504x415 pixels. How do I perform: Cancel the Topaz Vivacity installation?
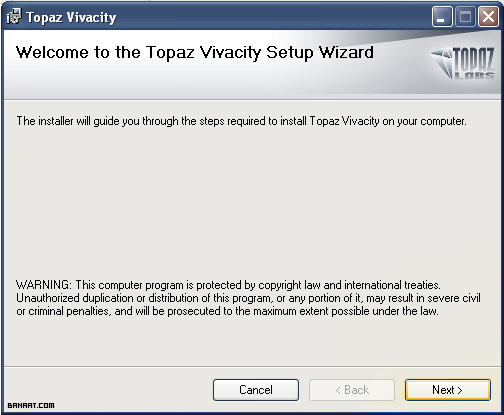(x=256, y=390)
